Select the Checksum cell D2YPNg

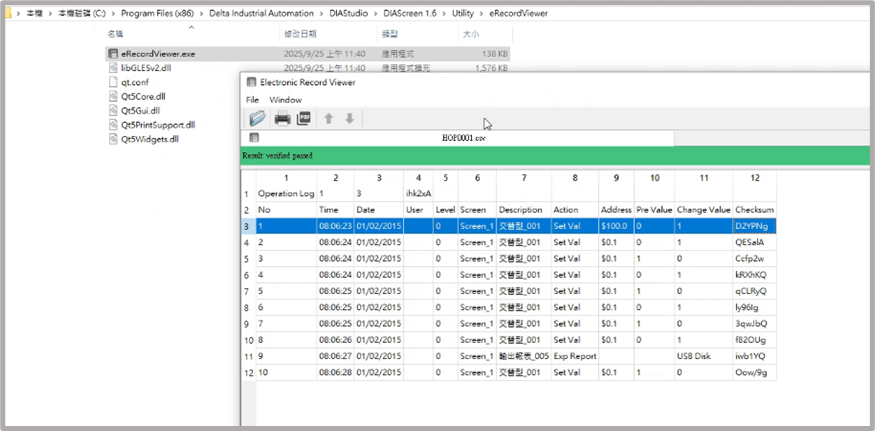751,227
